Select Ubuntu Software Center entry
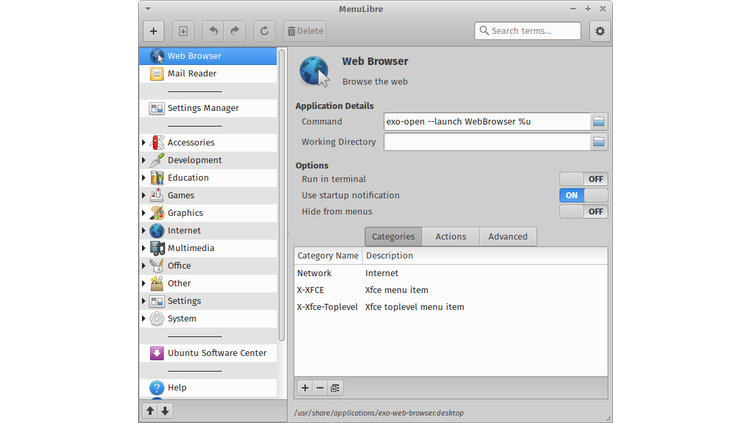 216,353
